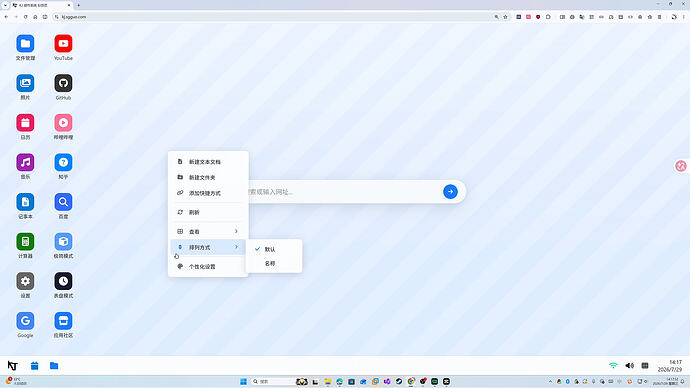Open the 日历 calendar desktop icon
The height and width of the screenshot is (388, 690).
tap(26, 123)
